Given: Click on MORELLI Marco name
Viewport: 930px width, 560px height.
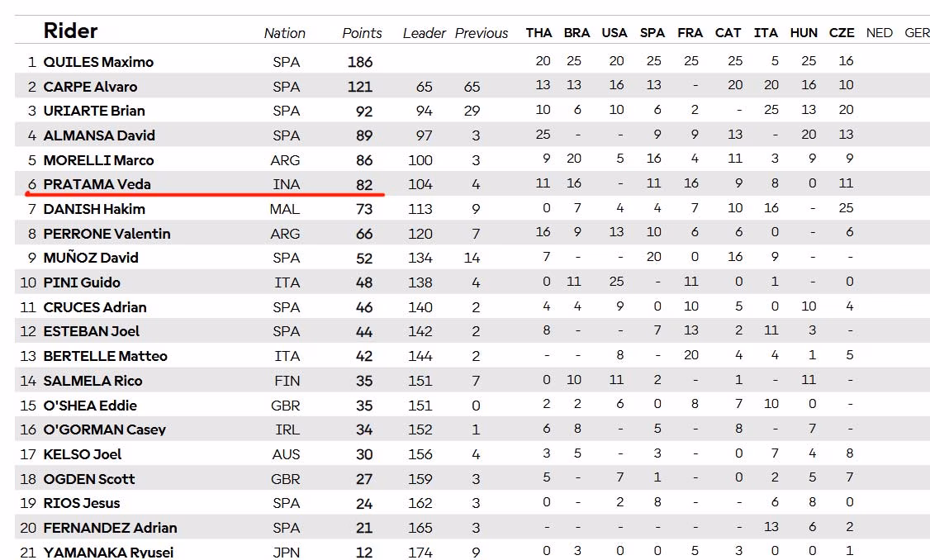Looking at the screenshot, I should tap(98, 160).
